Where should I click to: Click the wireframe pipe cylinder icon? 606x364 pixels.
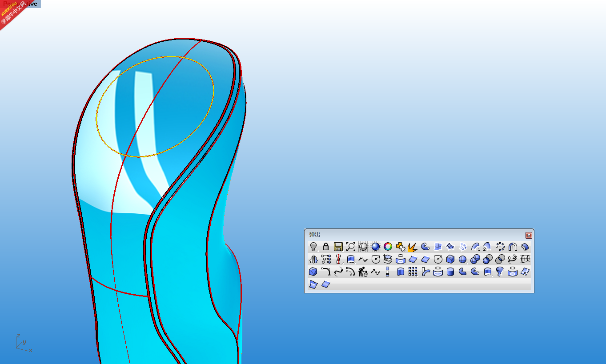coord(525,259)
